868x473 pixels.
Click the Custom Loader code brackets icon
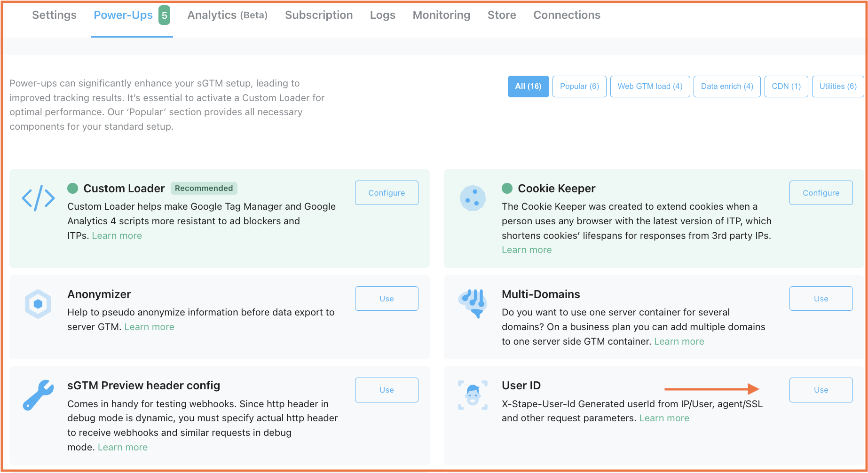point(38,198)
